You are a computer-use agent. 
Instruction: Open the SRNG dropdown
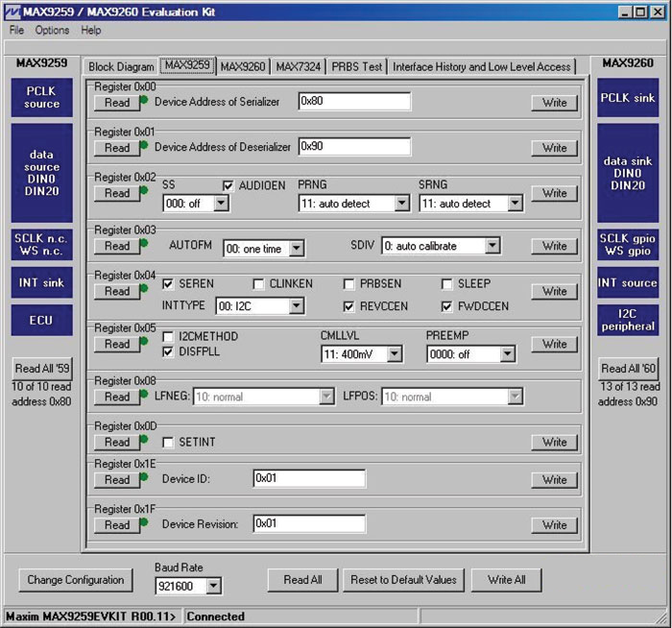pos(515,204)
